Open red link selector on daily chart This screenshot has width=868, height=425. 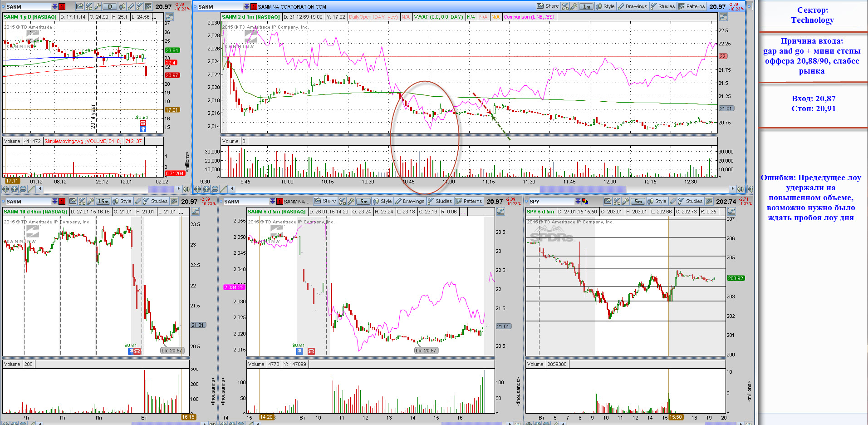(62, 6)
